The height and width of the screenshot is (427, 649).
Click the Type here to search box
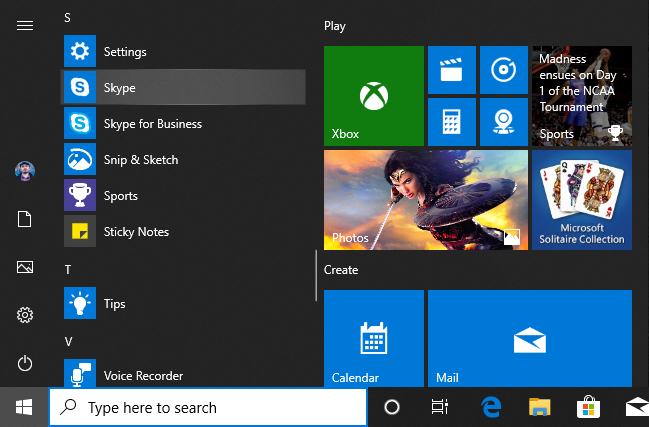tap(208, 407)
